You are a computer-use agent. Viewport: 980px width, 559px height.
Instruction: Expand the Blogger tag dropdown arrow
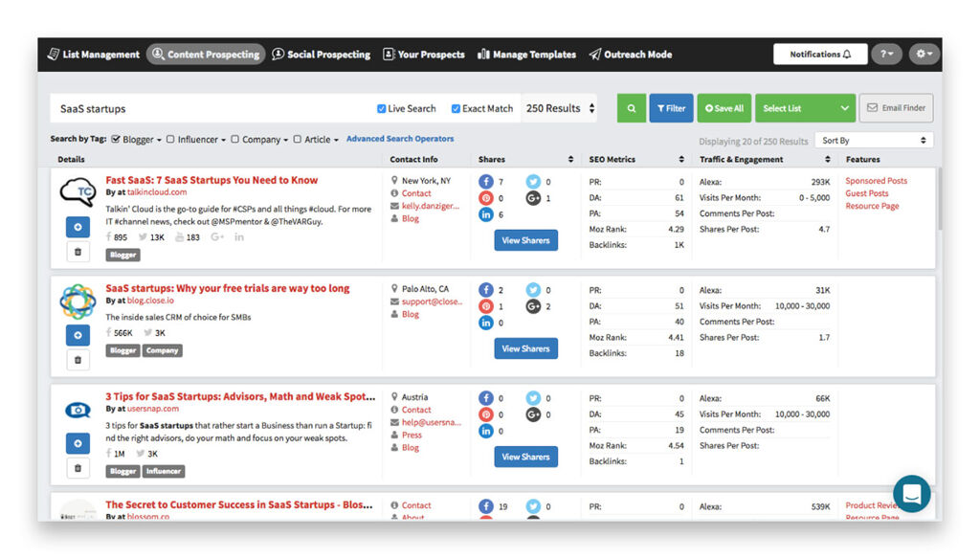click(159, 140)
